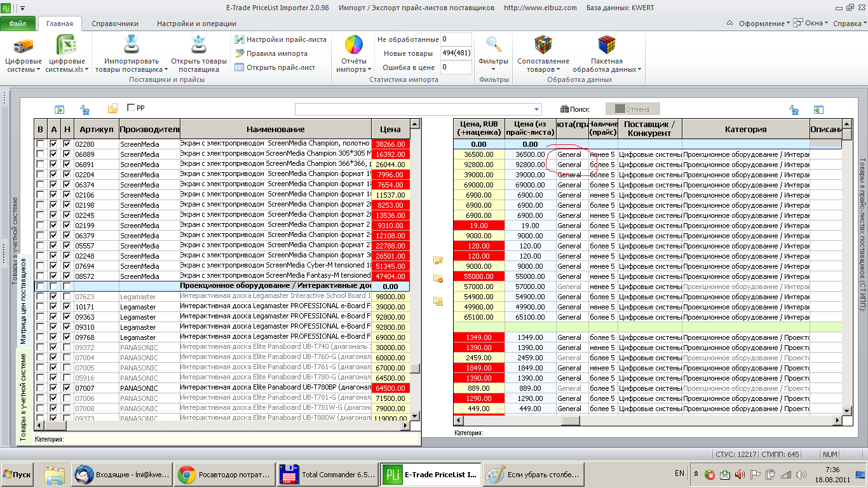This screenshot has height=488, width=868.
Task: Untick the А checkbox for article 07007
Action: coord(54,388)
